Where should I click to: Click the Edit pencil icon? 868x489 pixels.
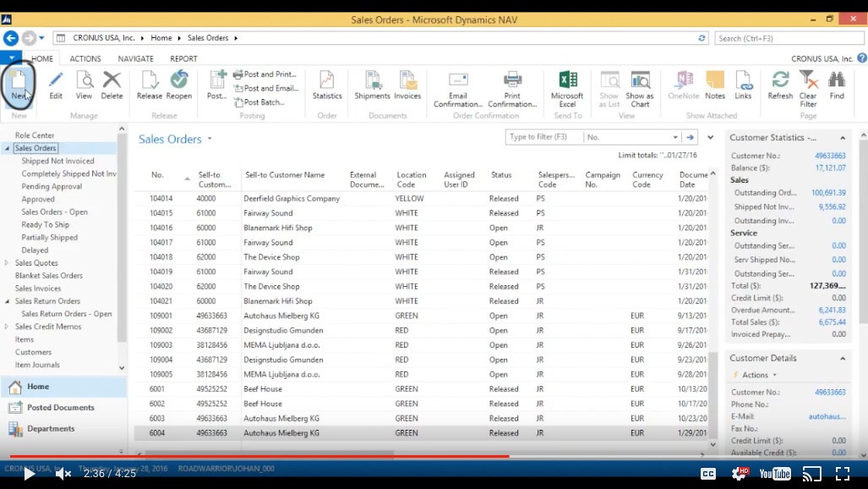(55, 85)
